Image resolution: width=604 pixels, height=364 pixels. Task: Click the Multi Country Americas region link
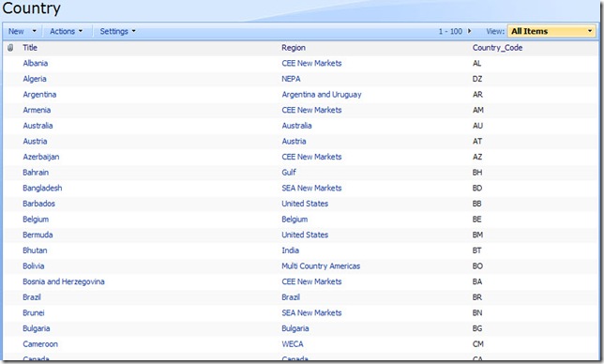tap(321, 266)
